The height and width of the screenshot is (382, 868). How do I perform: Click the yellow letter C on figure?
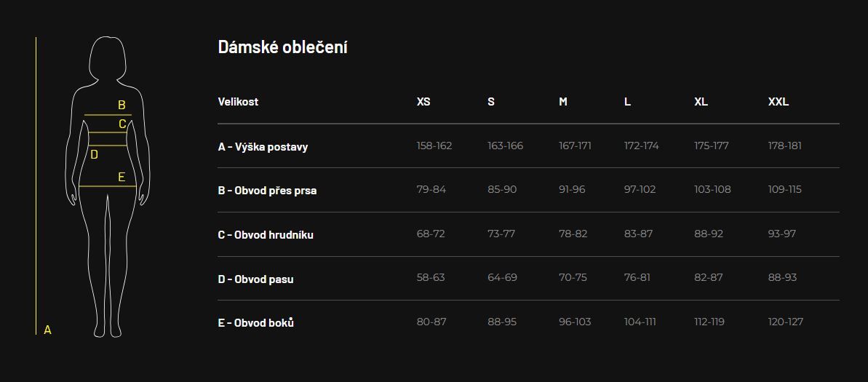[122, 124]
